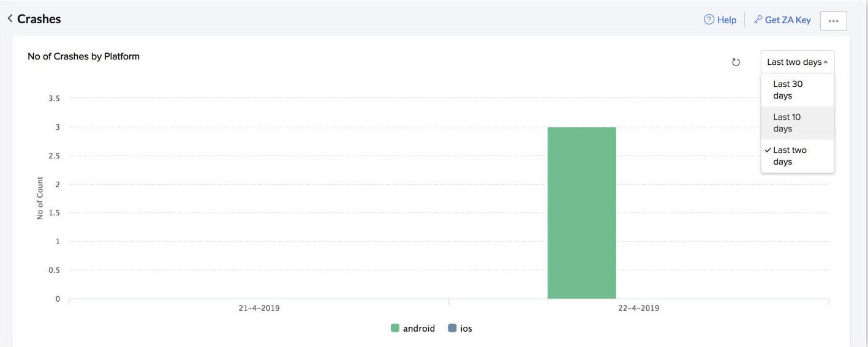Select Last 30 days option
This screenshot has width=868, height=347.
tap(788, 90)
